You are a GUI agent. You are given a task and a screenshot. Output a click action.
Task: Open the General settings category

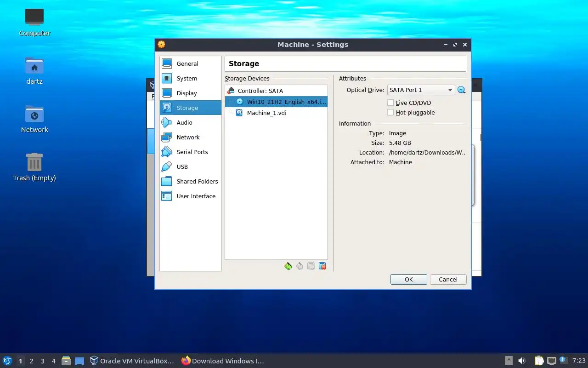click(190, 63)
